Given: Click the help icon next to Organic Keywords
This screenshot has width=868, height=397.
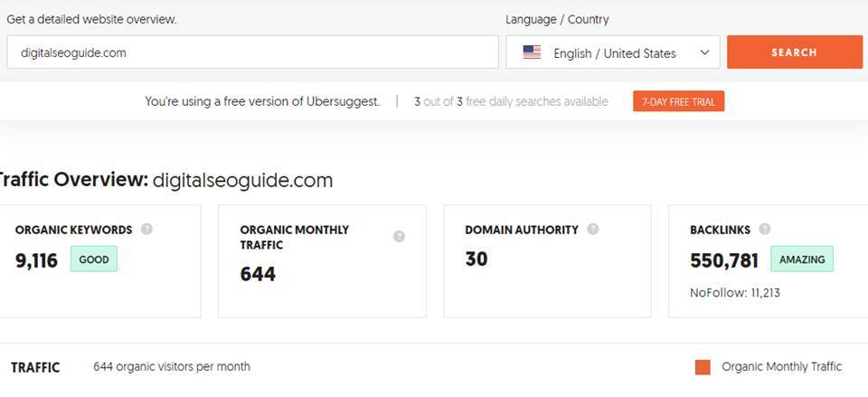Looking at the screenshot, I should coord(146,229).
